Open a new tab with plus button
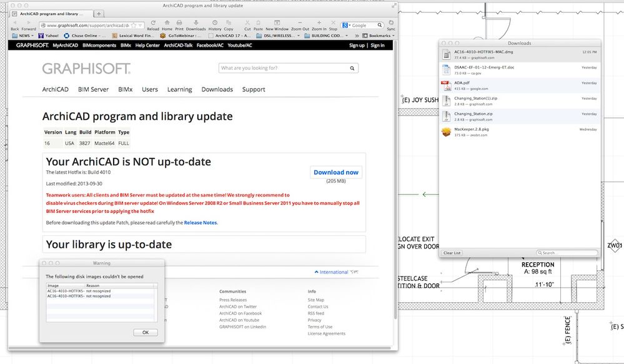Screen dimensions: 624x364 (x=99, y=14)
